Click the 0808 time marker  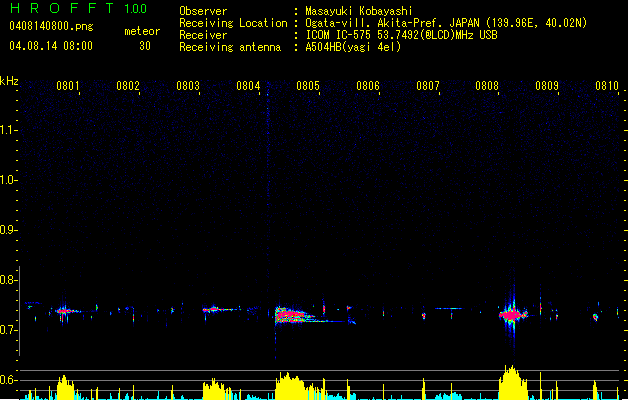pos(487,85)
